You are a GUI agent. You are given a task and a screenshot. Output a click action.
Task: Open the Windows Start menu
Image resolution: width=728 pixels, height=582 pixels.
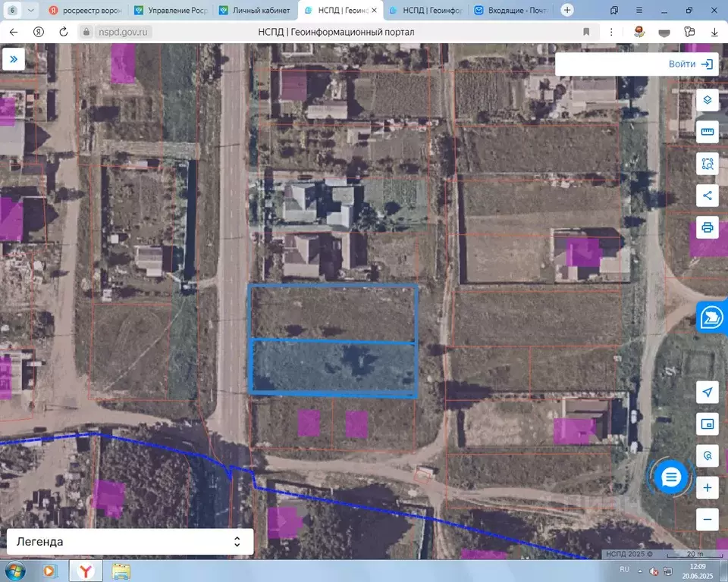pyautogui.click(x=14, y=571)
